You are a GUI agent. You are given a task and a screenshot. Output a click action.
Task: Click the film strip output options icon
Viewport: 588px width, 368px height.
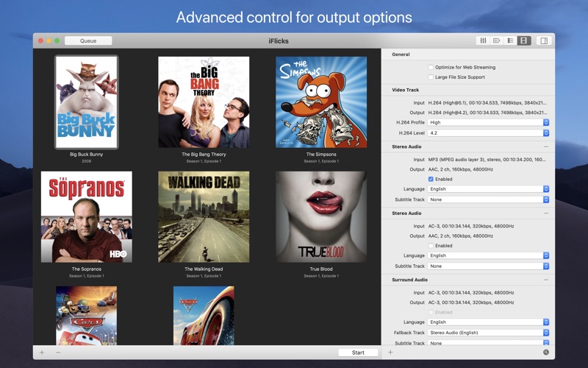pos(524,40)
